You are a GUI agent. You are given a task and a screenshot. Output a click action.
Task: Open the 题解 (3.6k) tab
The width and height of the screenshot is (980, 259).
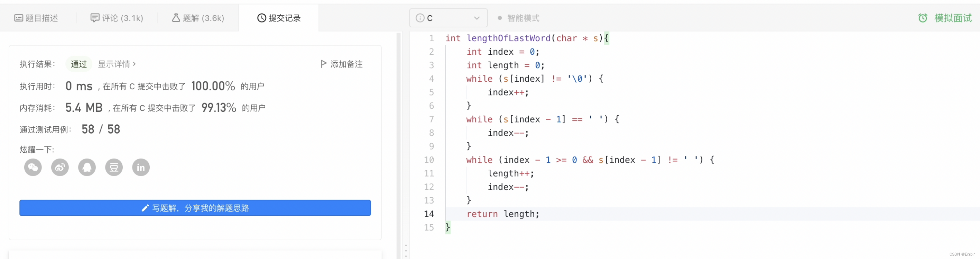coord(198,18)
